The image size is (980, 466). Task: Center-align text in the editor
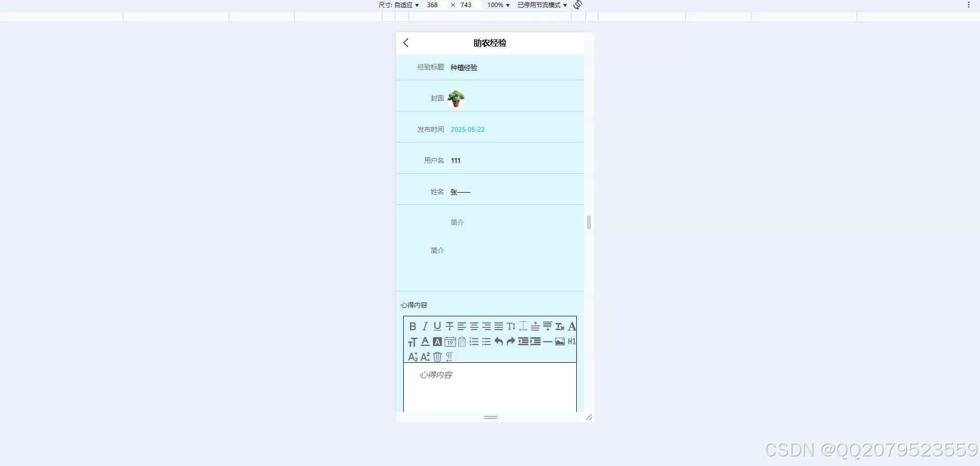click(x=474, y=327)
